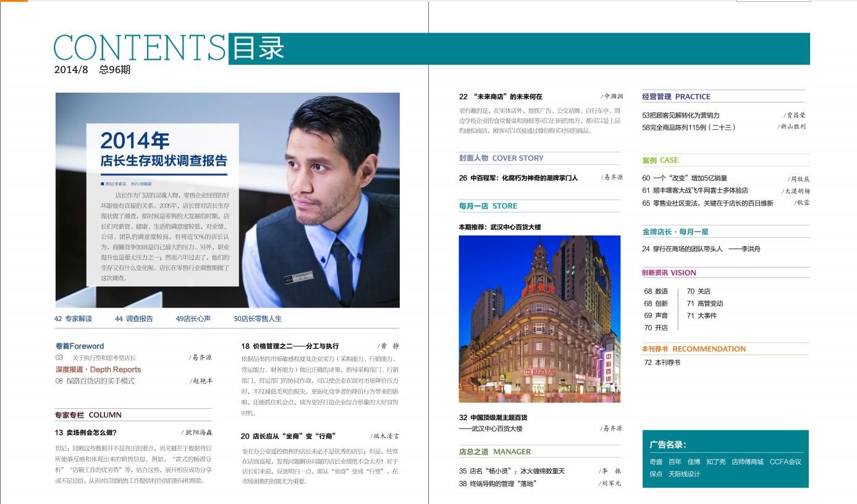Select the 专家专栏 COLUMN section heading
The width and height of the screenshot is (857, 504).
pos(88,415)
